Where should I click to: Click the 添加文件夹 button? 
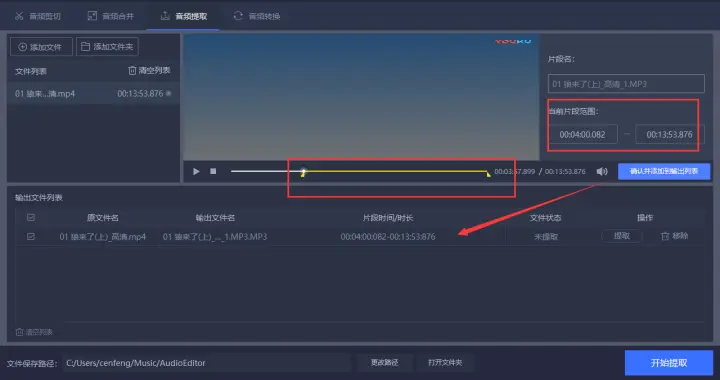click(x=107, y=47)
